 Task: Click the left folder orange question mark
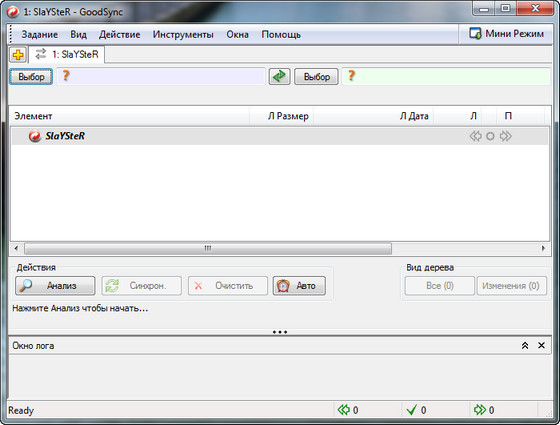point(66,76)
